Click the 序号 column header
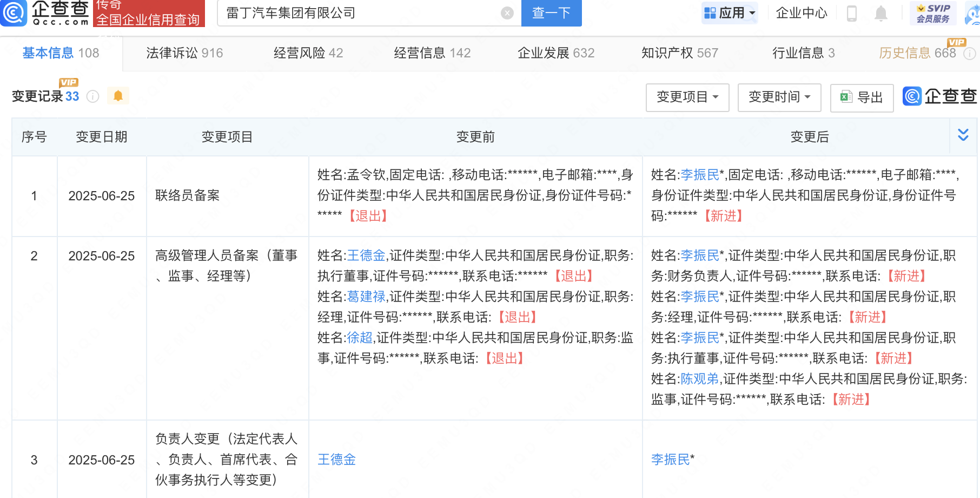The height and width of the screenshot is (498, 980). (34, 137)
